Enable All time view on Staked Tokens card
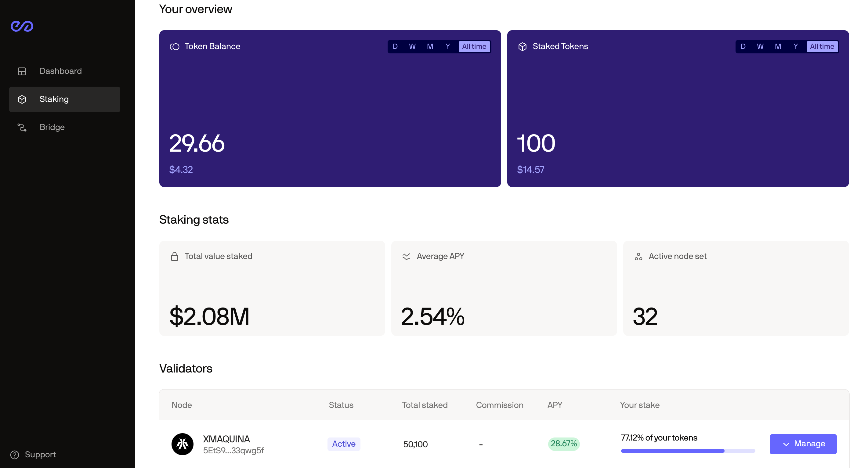 (x=822, y=46)
